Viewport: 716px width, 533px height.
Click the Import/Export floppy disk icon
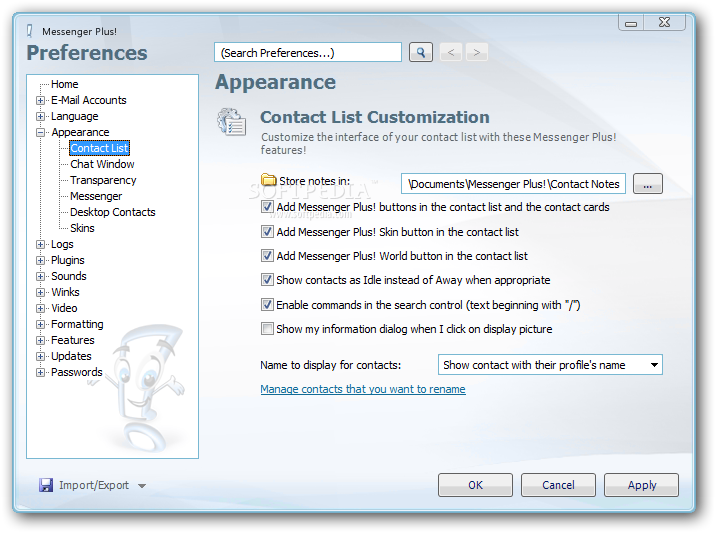point(46,485)
